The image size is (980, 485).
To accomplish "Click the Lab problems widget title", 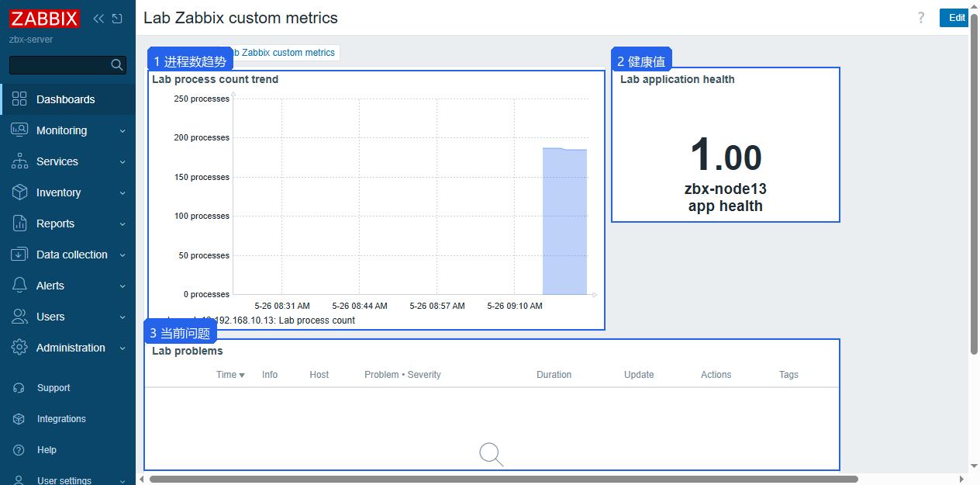I will 187,352.
